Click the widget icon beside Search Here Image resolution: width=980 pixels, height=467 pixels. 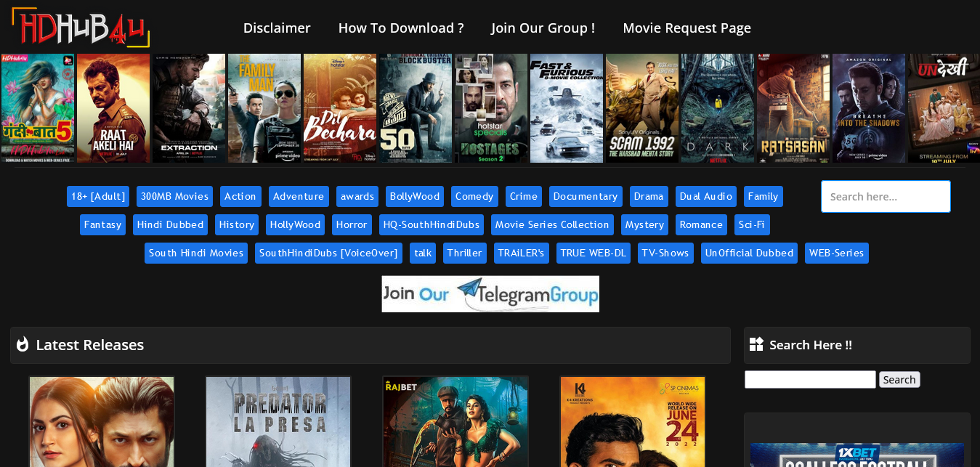[x=756, y=344]
